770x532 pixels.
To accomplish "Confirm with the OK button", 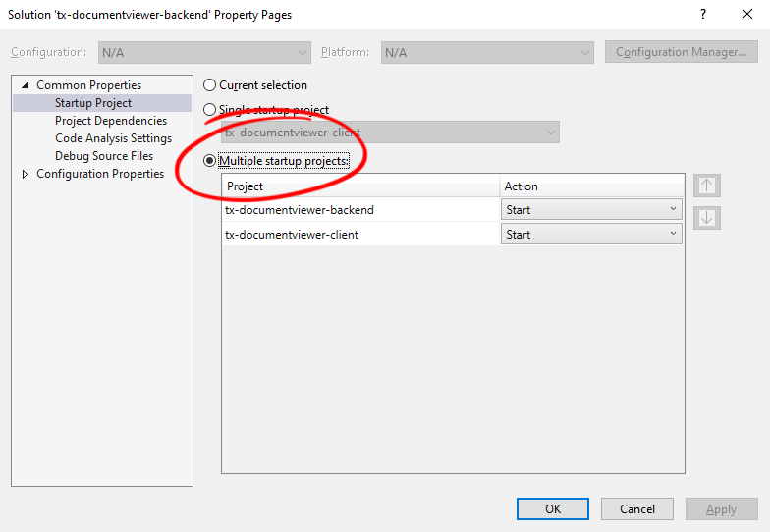I will 553,508.
